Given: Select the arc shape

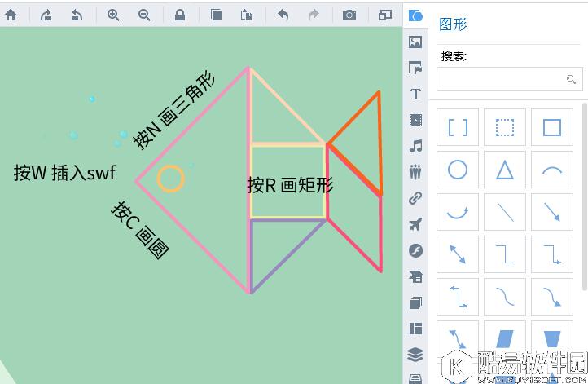Looking at the screenshot, I should (552, 170).
